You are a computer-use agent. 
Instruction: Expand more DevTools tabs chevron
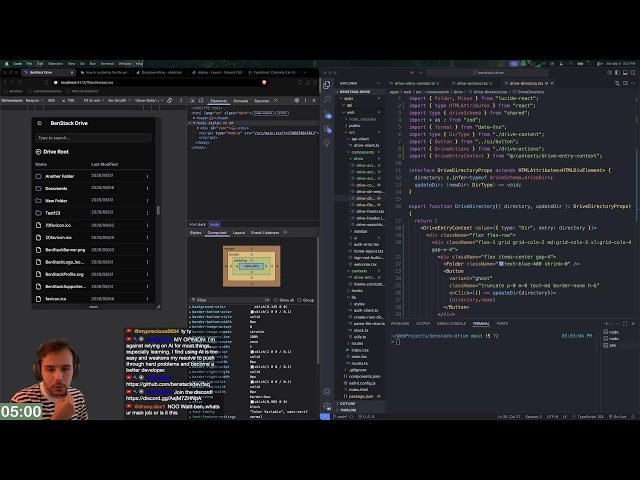[276, 100]
